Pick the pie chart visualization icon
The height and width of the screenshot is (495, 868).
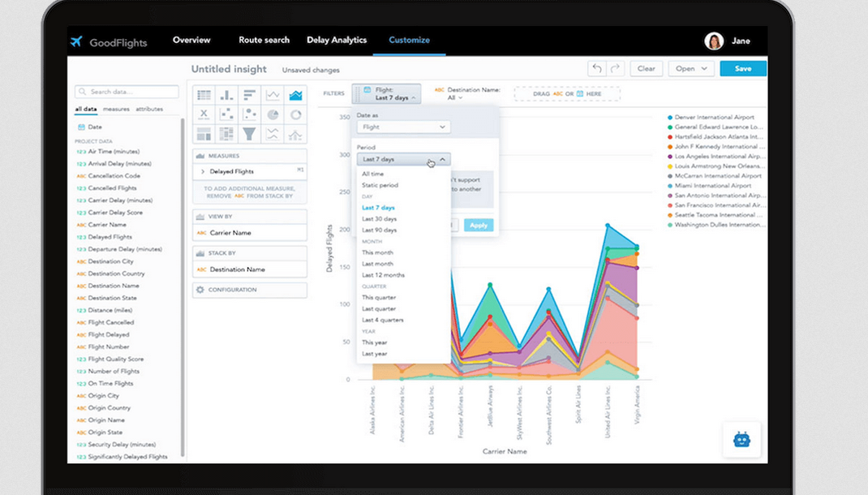click(x=273, y=114)
